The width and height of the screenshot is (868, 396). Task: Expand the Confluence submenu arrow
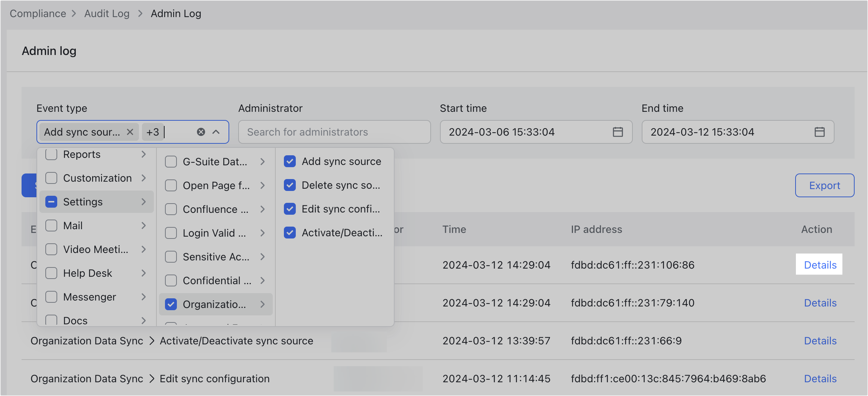click(263, 209)
